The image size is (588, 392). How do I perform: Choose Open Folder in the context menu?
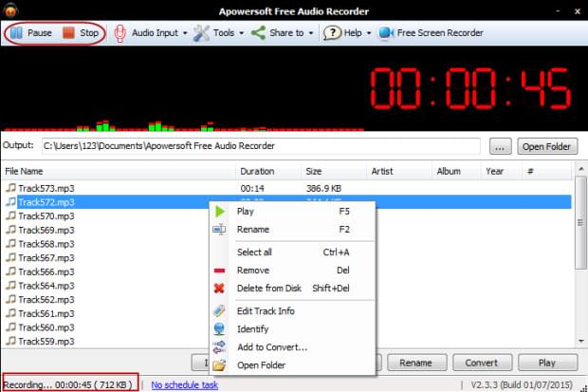(292, 365)
